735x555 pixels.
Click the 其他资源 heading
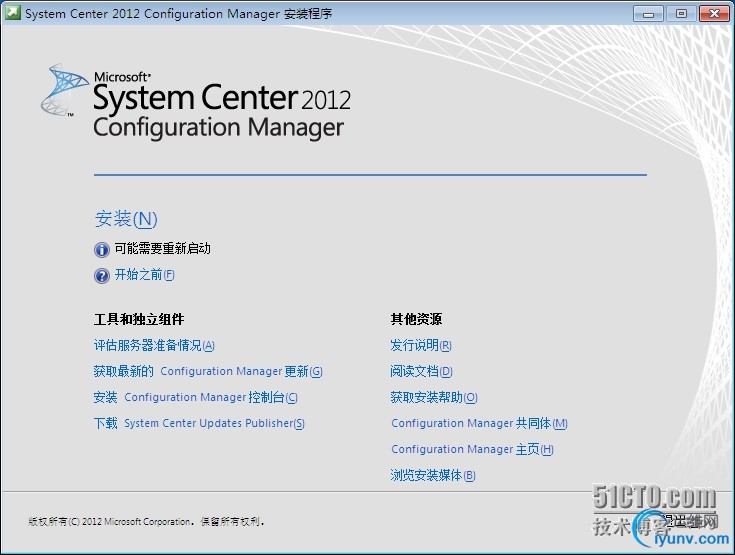click(x=416, y=319)
